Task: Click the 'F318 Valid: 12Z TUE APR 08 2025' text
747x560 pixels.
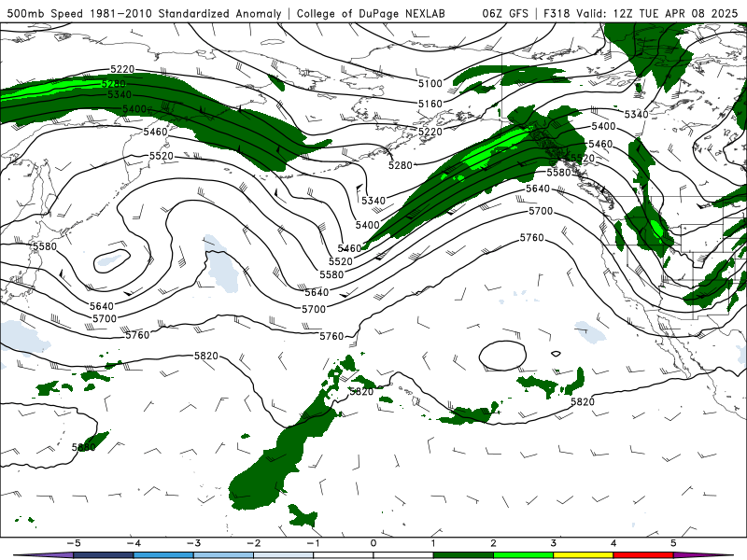Action: coord(641,13)
